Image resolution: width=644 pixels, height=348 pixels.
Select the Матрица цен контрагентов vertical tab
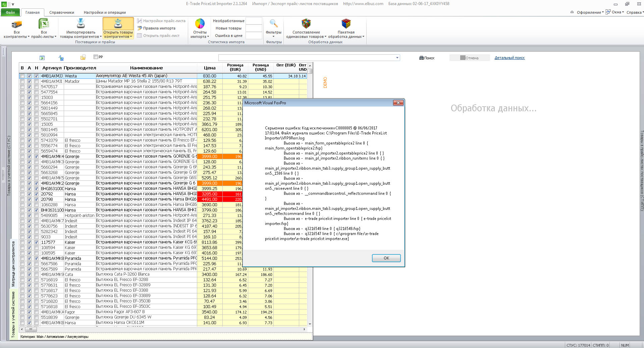[14, 264]
